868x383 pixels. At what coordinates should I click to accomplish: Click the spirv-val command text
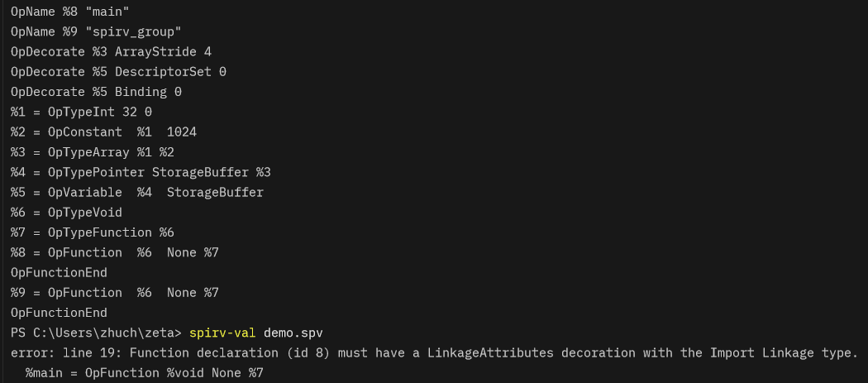pos(222,333)
